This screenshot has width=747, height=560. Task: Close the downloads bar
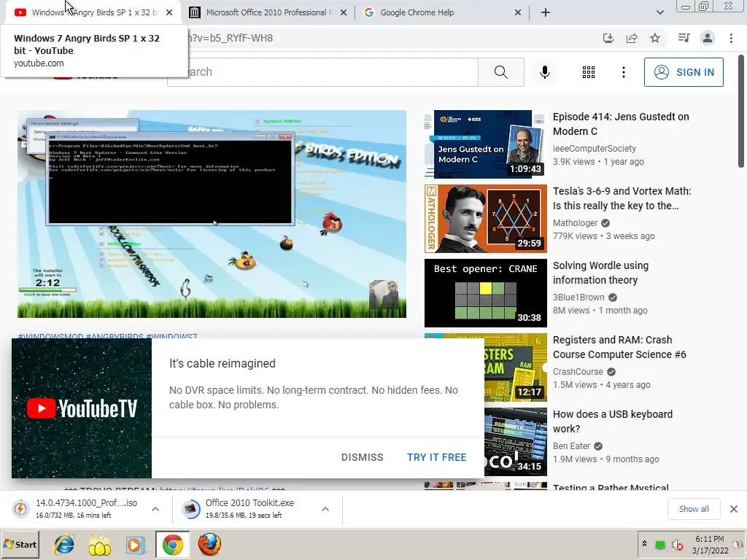734,508
